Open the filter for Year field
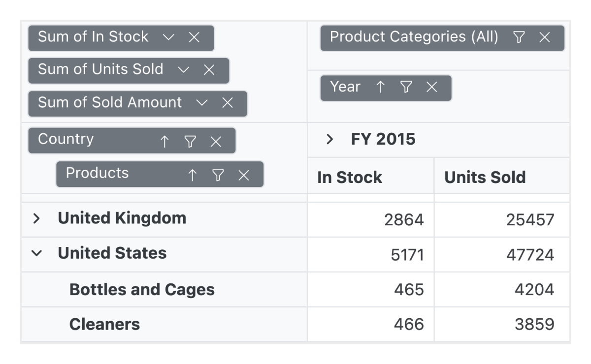This screenshot has height=364, width=591. click(406, 88)
